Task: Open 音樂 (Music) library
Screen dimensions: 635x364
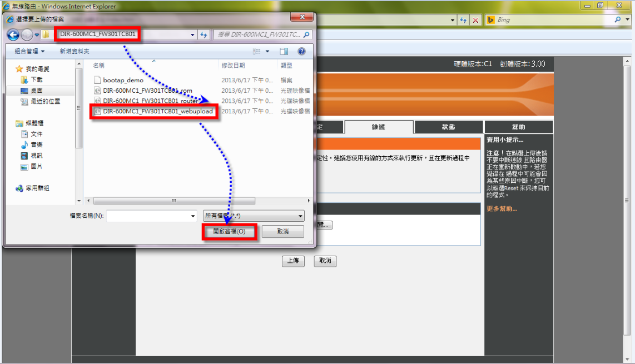Action: click(x=37, y=144)
